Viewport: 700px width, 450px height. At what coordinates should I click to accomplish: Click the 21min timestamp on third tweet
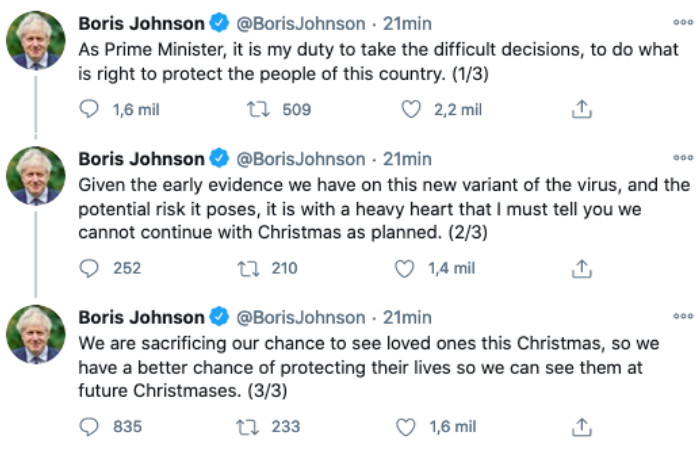pos(408,317)
